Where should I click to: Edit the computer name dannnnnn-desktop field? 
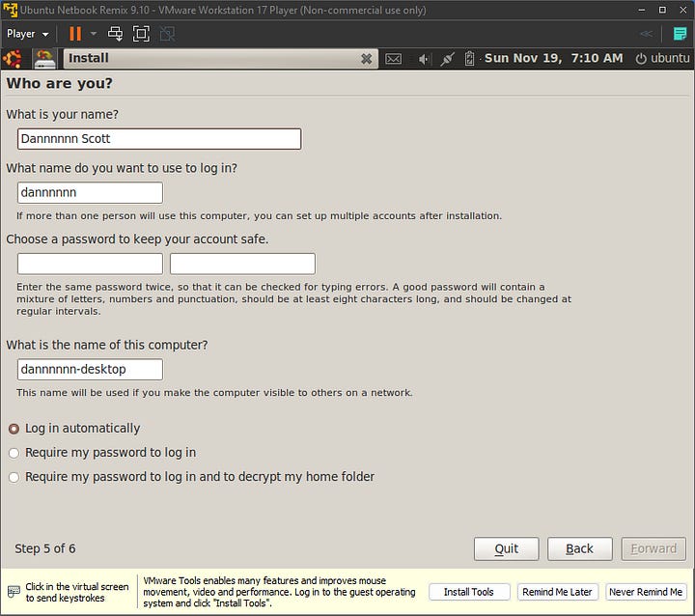(x=90, y=370)
